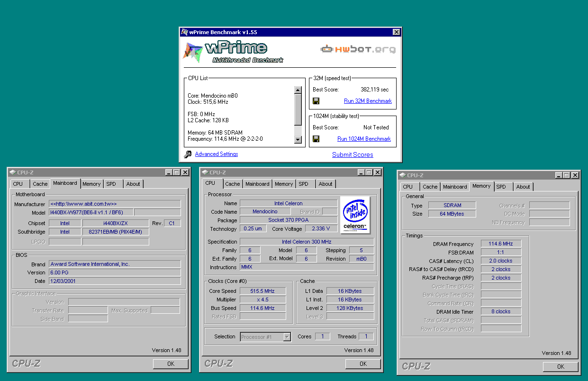Close the wPrime Benchmark window
This screenshot has width=588, height=381.
(397, 32)
